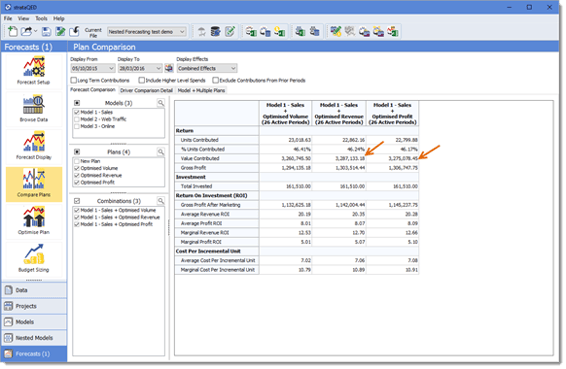566x369 pixels.
Task: Click the Nested Models navigation icon
Action: 8,338
